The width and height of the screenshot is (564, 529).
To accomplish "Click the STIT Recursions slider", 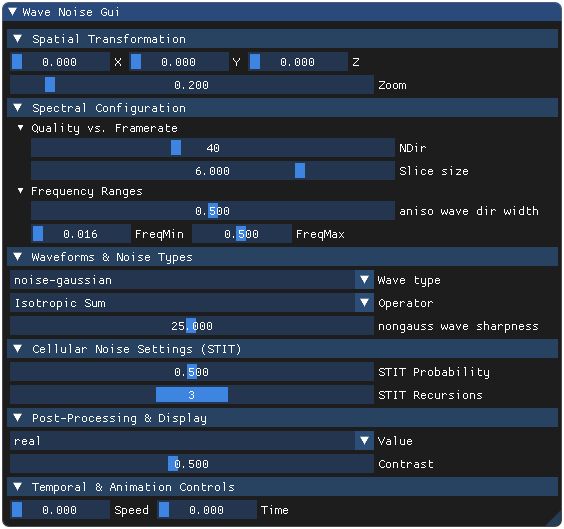I will pos(192,395).
